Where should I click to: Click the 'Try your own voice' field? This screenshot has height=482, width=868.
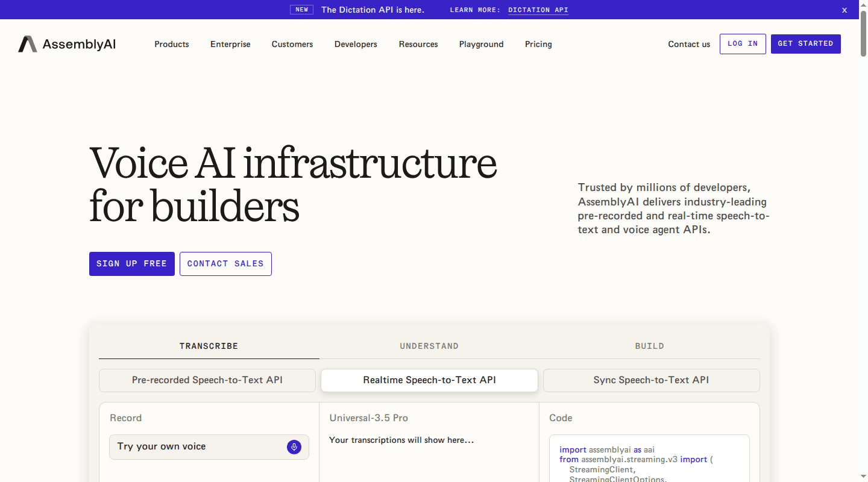(209, 447)
